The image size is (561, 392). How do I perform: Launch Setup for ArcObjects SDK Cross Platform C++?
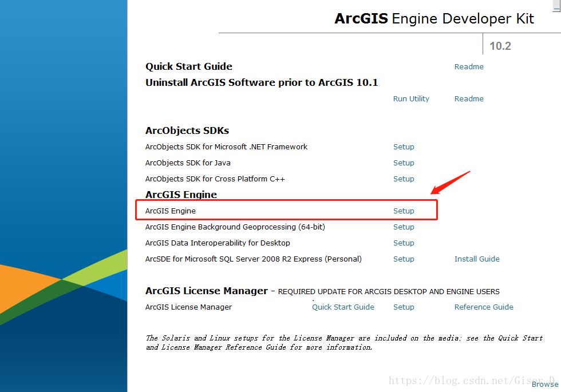click(404, 179)
